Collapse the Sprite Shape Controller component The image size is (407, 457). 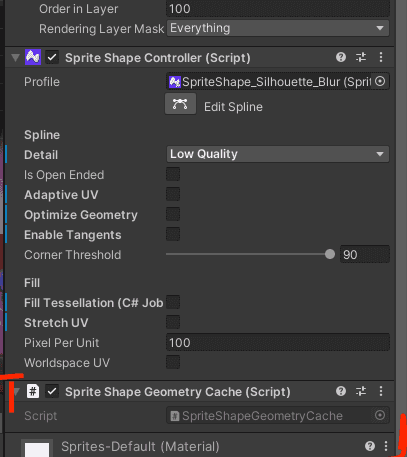point(15,58)
